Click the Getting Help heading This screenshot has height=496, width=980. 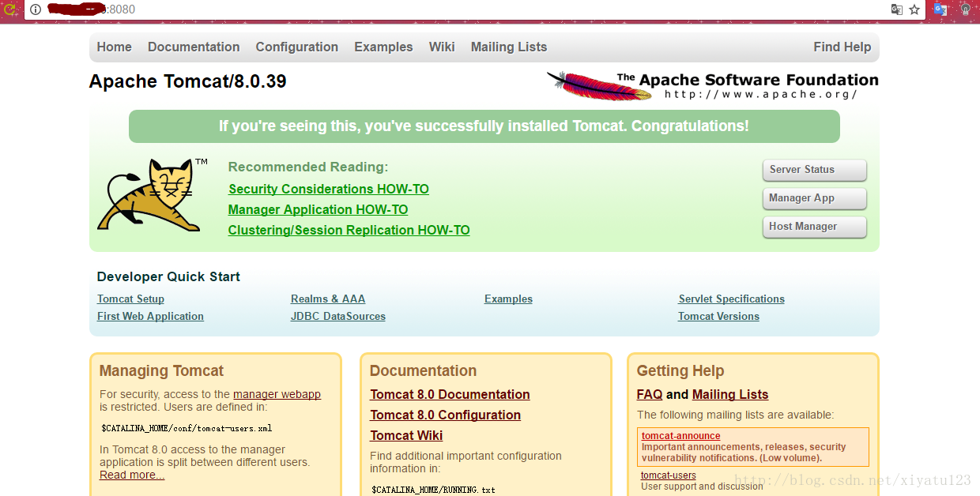coord(680,370)
